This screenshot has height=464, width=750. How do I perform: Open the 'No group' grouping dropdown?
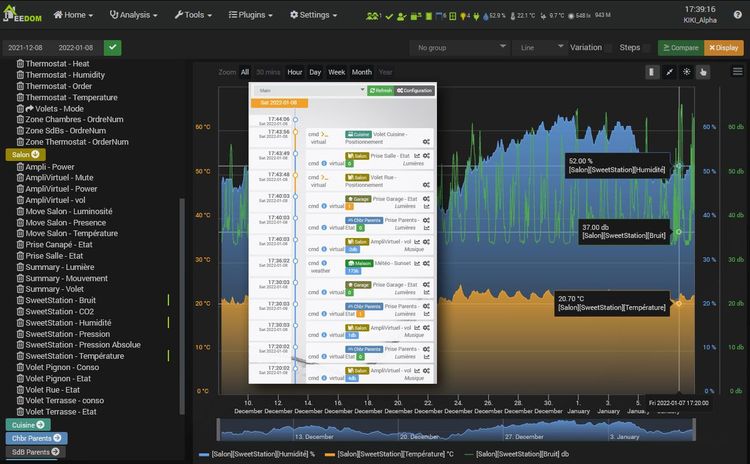pyautogui.click(x=461, y=47)
